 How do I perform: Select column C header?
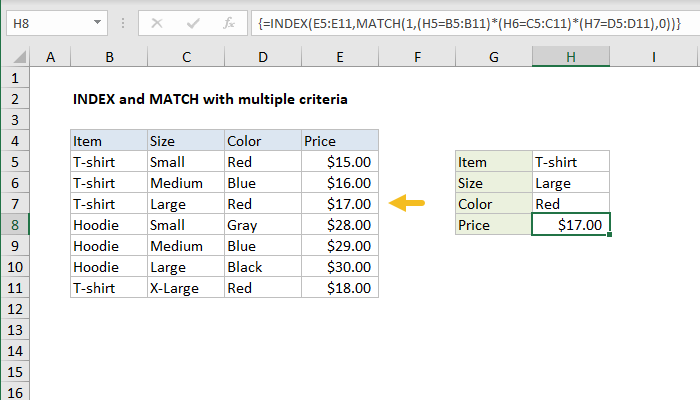point(186,57)
